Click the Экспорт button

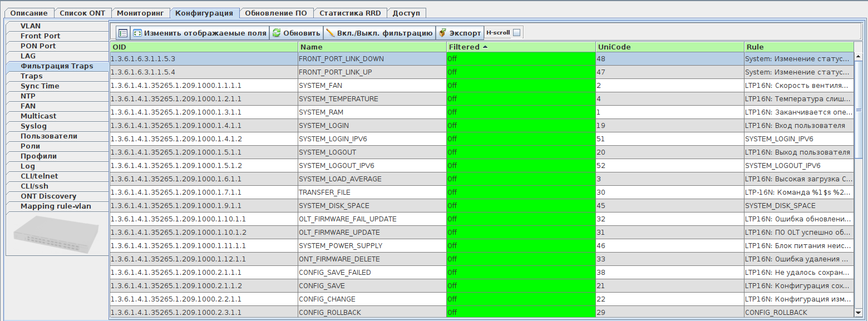click(x=460, y=33)
